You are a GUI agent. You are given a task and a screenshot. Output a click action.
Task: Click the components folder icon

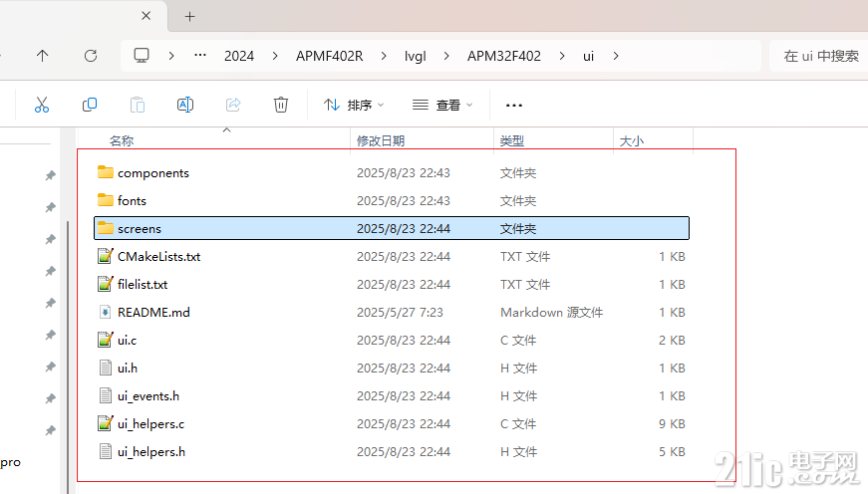coord(106,172)
